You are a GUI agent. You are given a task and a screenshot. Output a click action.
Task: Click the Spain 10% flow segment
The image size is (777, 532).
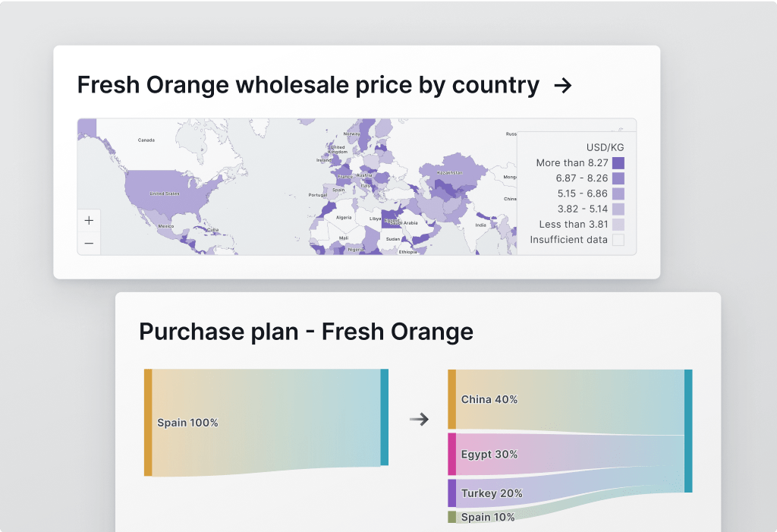tap(487, 517)
